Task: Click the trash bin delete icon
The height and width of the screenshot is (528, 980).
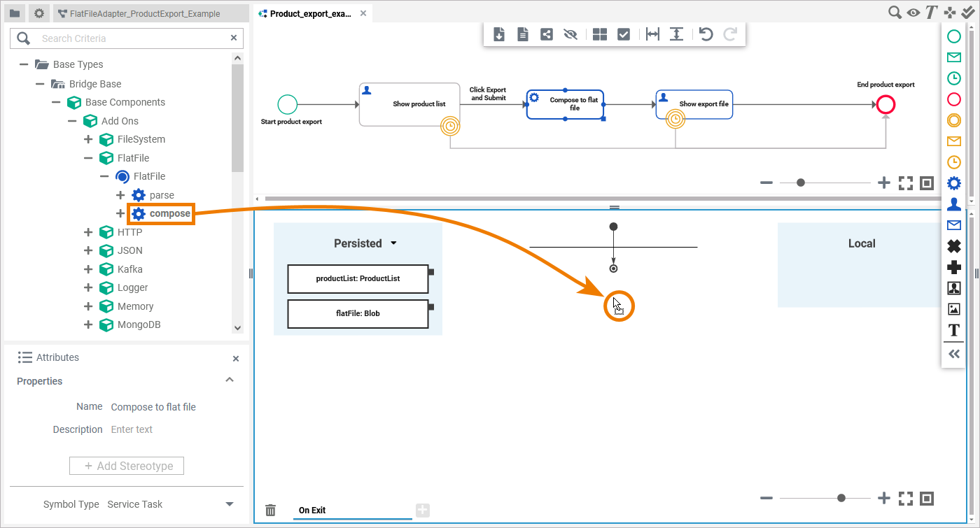Action: (271, 511)
